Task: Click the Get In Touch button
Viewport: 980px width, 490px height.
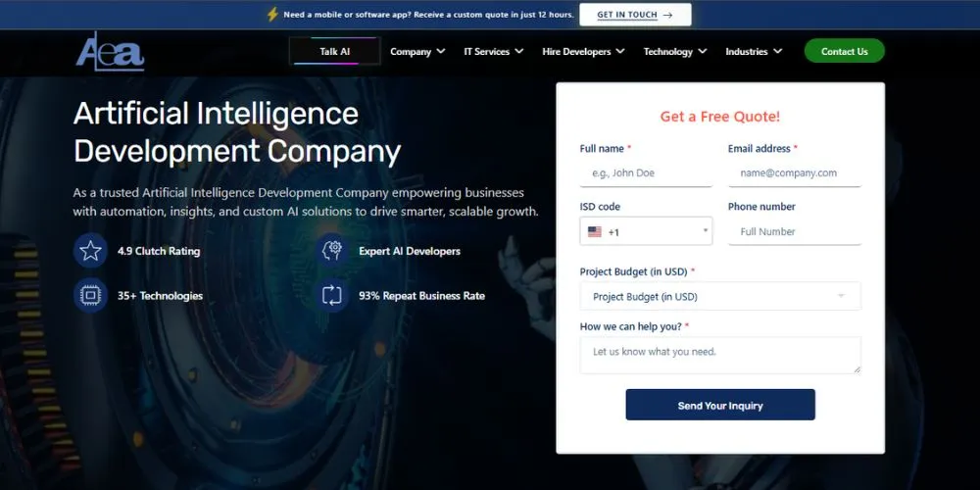Action: click(x=635, y=15)
